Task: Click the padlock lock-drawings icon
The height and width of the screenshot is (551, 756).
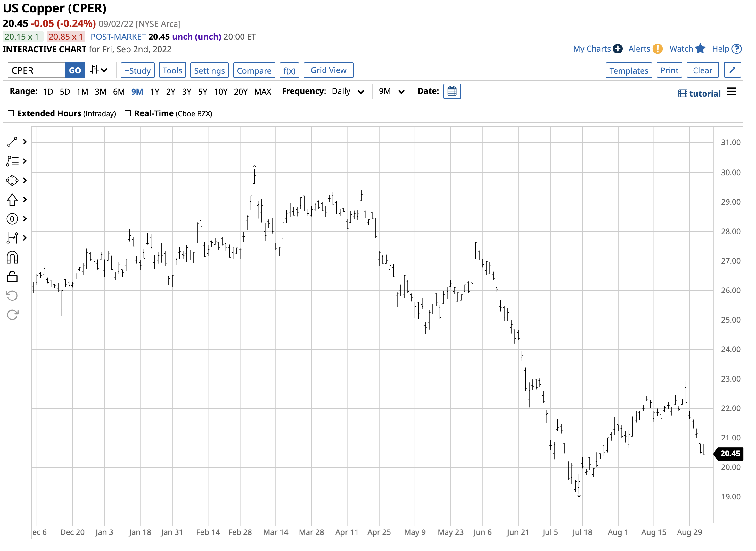Action: pos(12,277)
